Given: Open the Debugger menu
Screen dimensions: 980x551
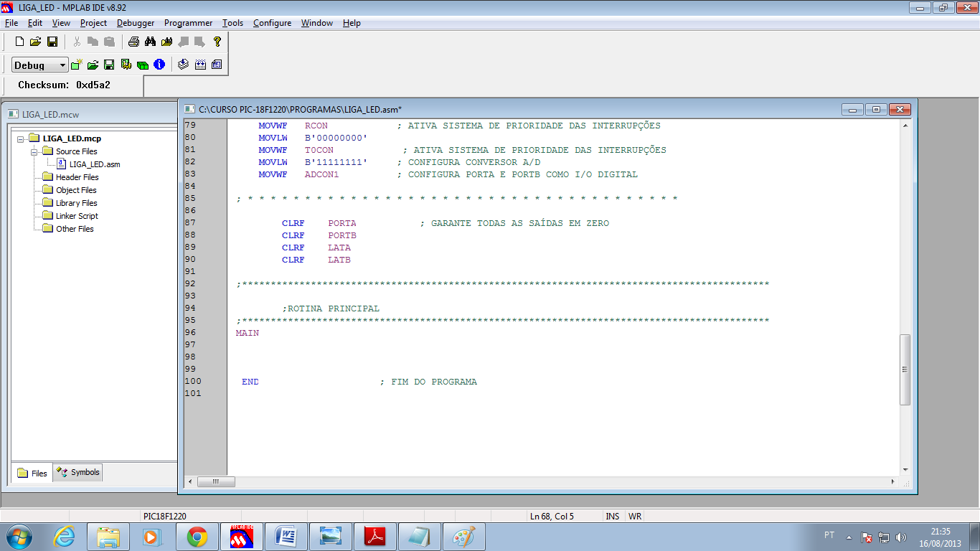Looking at the screenshot, I should coord(136,23).
